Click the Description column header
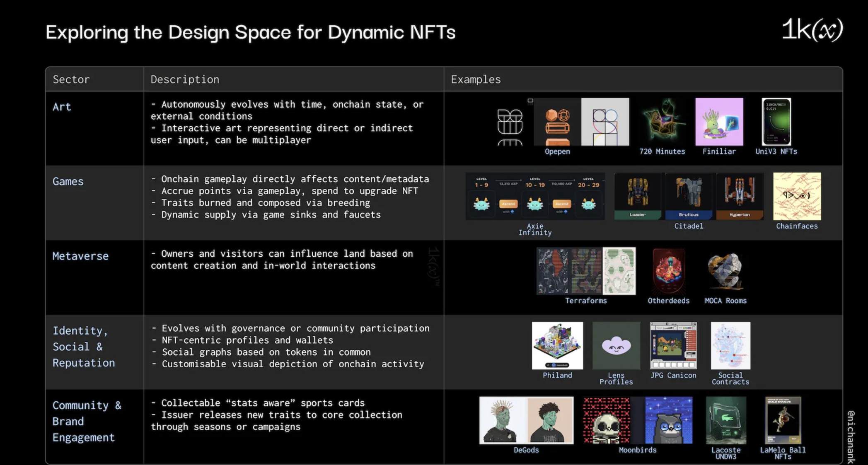 [x=185, y=79]
